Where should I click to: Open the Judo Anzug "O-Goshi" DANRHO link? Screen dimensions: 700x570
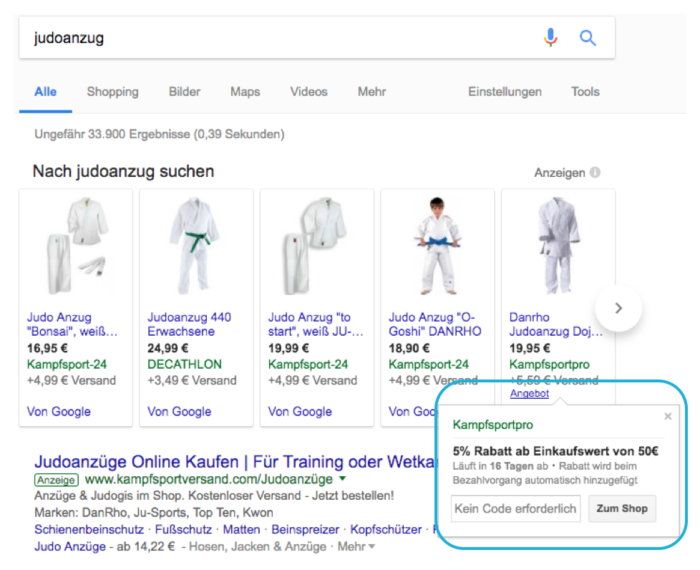435,325
